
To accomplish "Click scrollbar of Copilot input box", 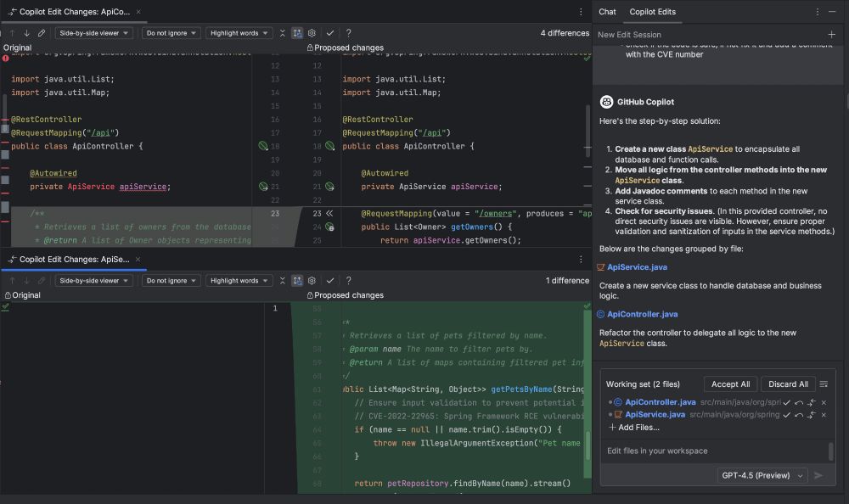I will pos(830,451).
